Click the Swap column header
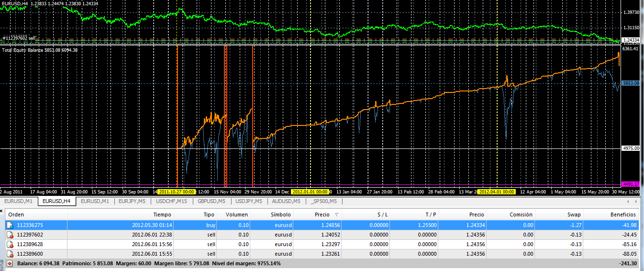Image resolution: width=644 pixels, height=271 pixels. (574, 215)
